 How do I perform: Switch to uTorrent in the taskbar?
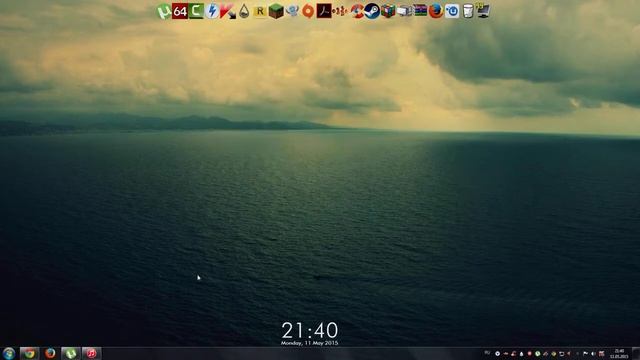71,353
